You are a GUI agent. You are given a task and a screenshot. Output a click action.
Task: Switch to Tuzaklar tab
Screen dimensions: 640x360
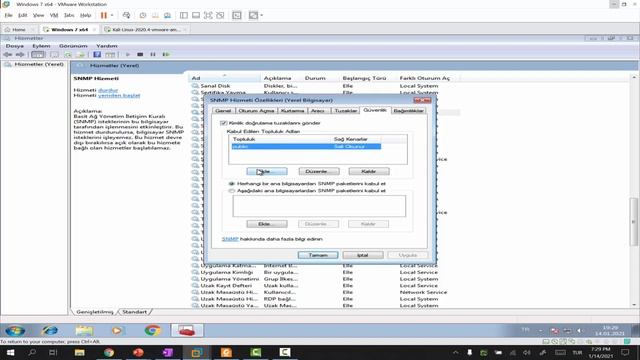point(345,111)
